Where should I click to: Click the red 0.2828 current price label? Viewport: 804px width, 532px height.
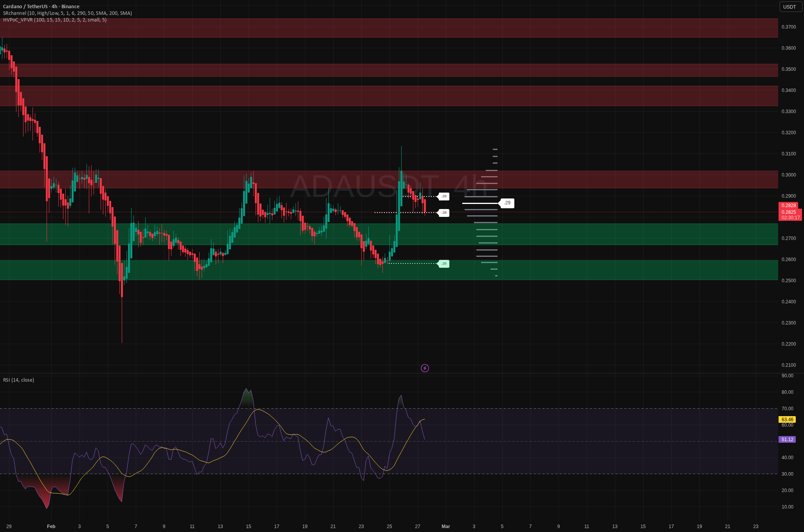click(x=789, y=206)
